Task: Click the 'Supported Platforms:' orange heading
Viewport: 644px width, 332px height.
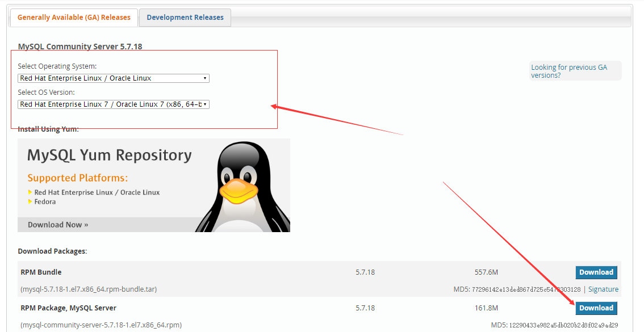Action: (x=78, y=178)
